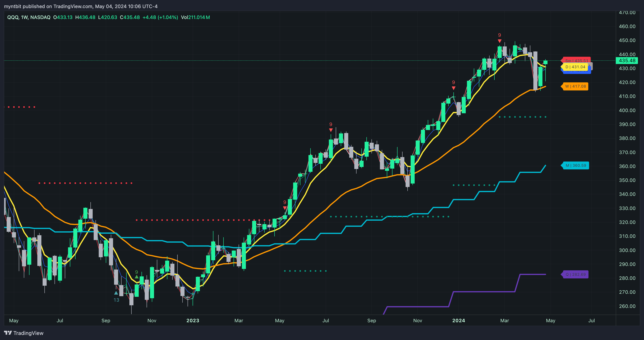
Task: Click the 2023 year label on time axis
Action: (x=193, y=320)
